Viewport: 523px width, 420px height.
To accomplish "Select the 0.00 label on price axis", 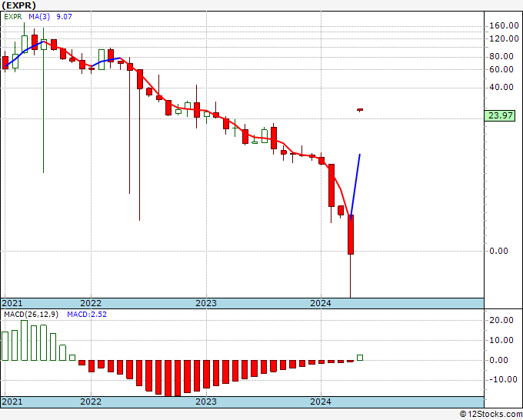I will pos(498,251).
